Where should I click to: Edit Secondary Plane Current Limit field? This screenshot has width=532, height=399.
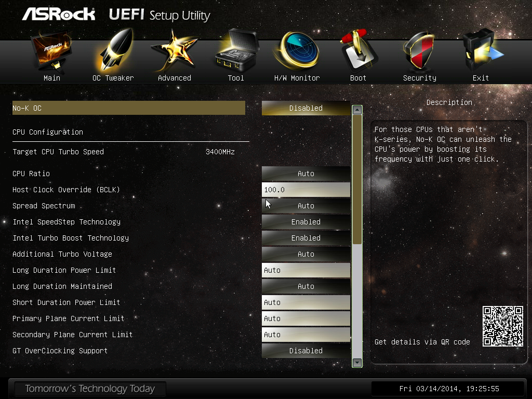coord(305,335)
